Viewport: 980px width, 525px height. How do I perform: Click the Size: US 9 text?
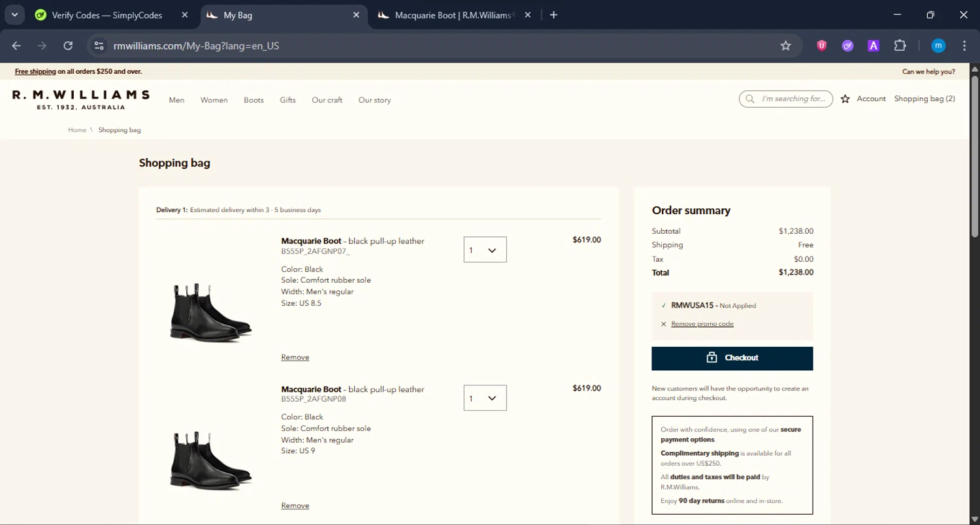(x=298, y=451)
